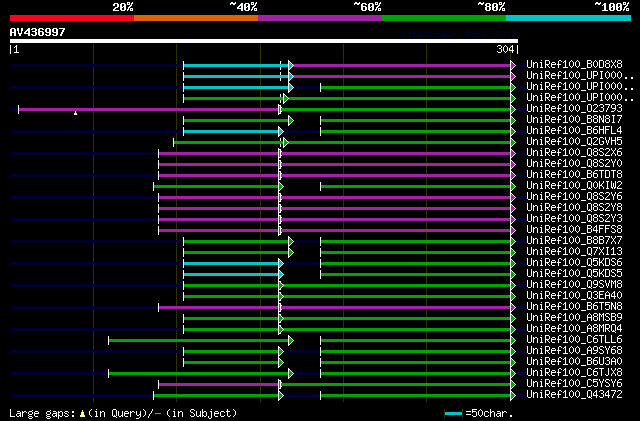This screenshot has height=421, width=640.
Task: Select the AV436997 query name
Action: point(38,32)
